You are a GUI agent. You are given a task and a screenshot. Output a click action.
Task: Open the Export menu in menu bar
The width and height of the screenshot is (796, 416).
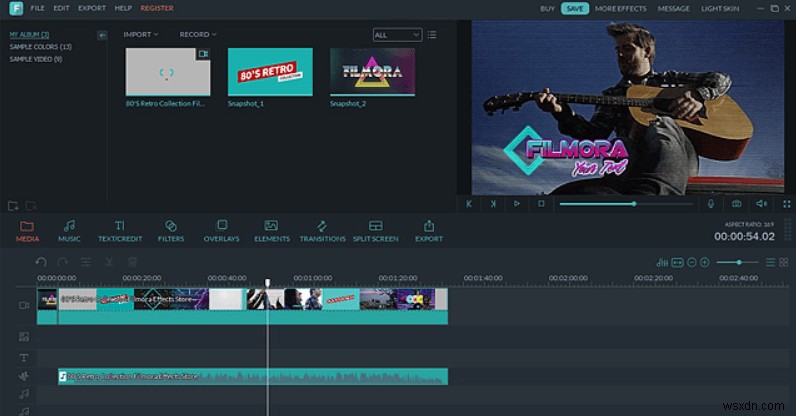(92, 8)
